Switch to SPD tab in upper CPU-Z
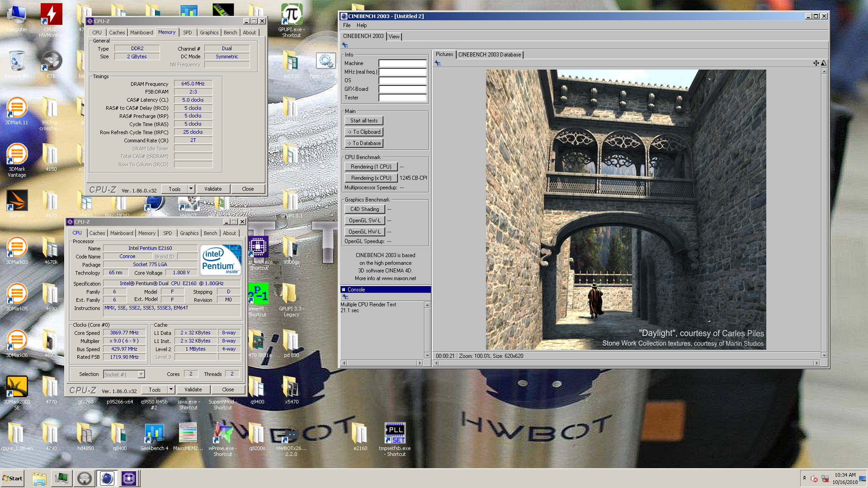 pos(188,33)
